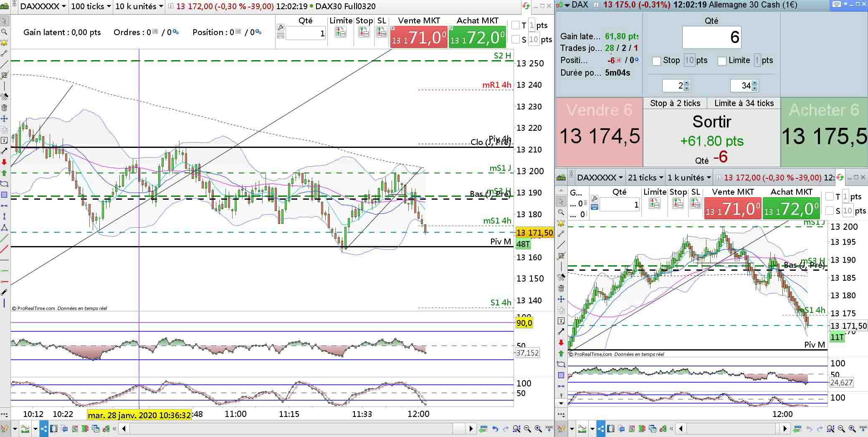Open keyboard icon in right lower chart
The height and width of the screenshot is (437, 868).
point(595,206)
